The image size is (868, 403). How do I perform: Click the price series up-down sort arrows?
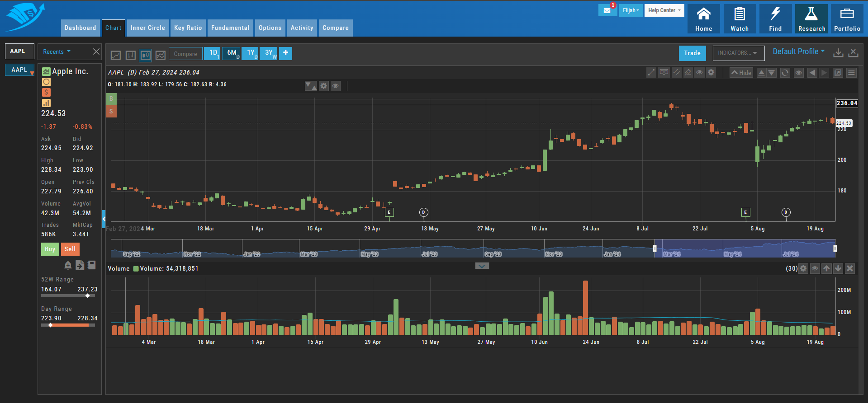click(x=311, y=86)
